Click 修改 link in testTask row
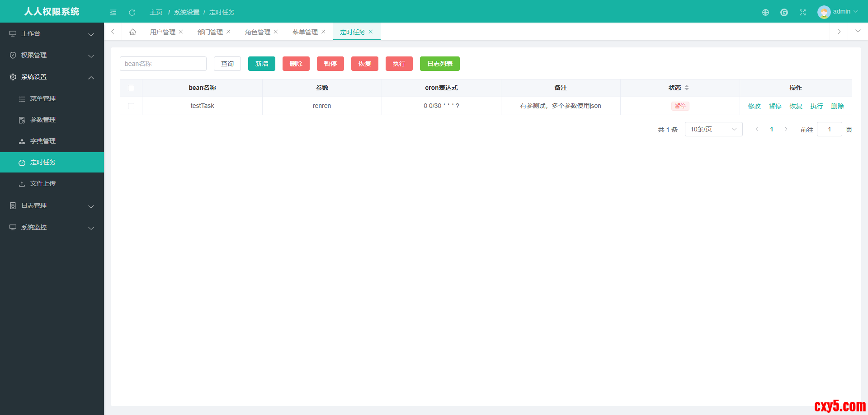 coord(754,106)
